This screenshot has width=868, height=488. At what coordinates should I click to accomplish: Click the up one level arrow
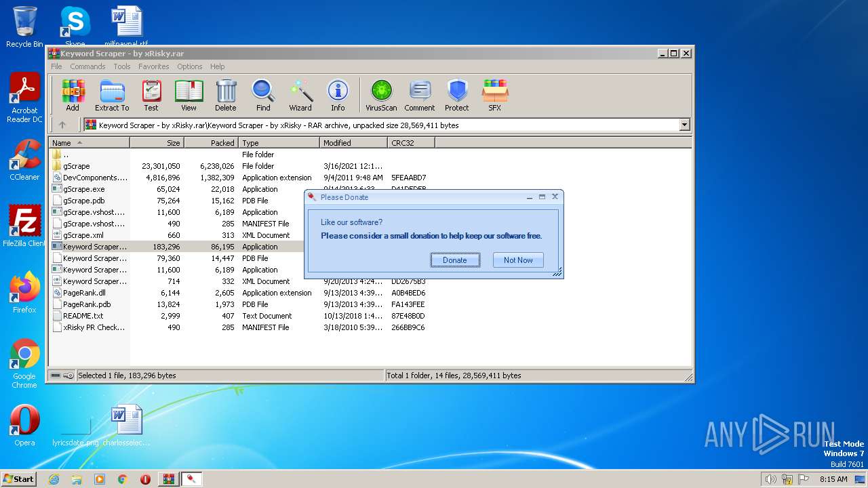click(x=62, y=125)
